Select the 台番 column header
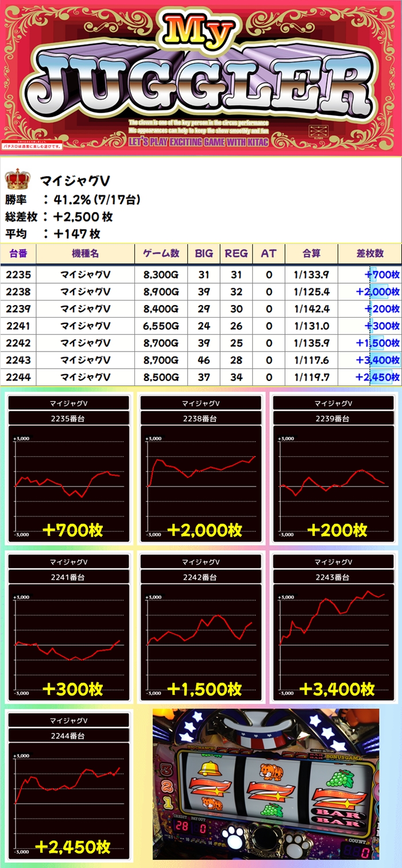This screenshot has width=402, height=868. [x=18, y=253]
